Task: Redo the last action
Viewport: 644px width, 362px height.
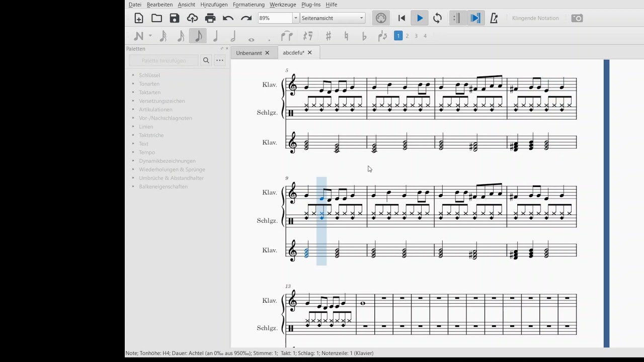Action: [x=246, y=19]
